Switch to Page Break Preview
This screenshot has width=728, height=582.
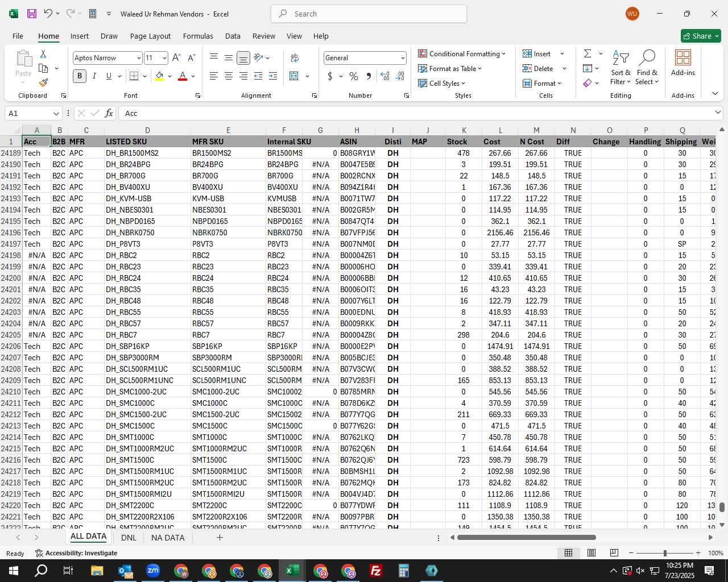tap(614, 553)
